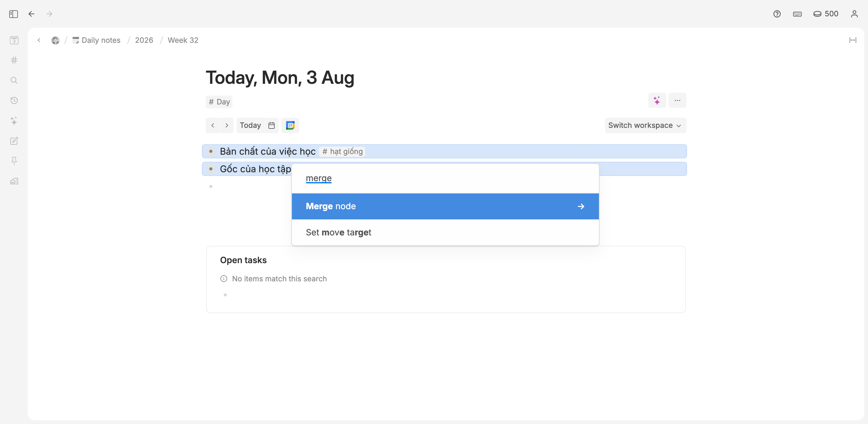This screenshot has width=868, height=424.
Task: Open AI sparkle icon in sidebar
Action: (14, 120)
